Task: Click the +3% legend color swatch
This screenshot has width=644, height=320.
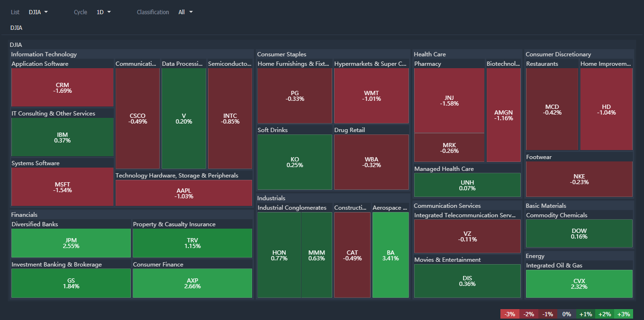Action: coord(624,314)
